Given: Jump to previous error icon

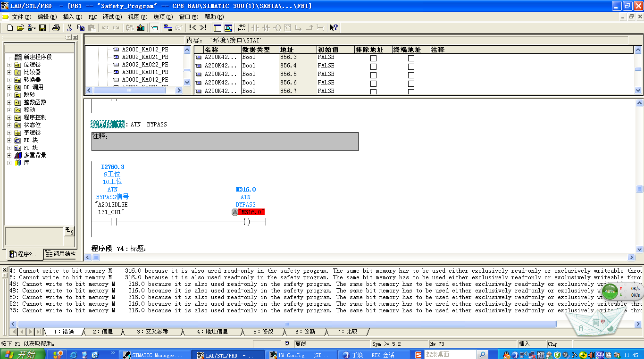Looking at the screenshot, I should click(x=192, y=28).
